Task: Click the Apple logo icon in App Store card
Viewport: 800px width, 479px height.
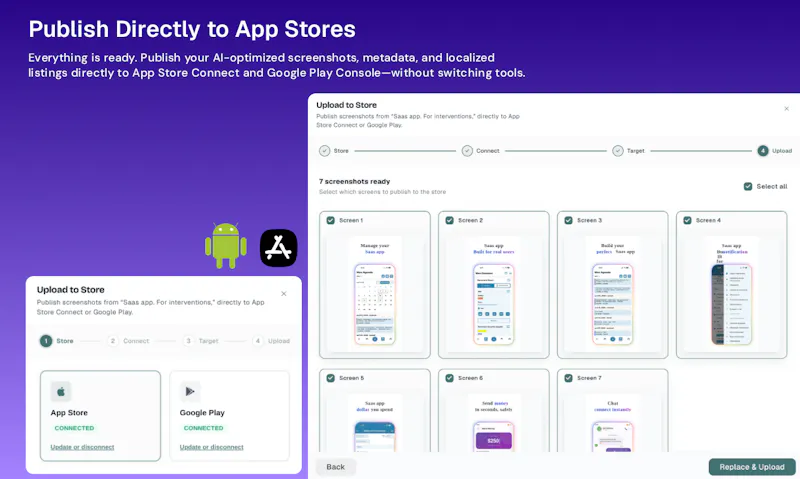Action: (61, 392)
